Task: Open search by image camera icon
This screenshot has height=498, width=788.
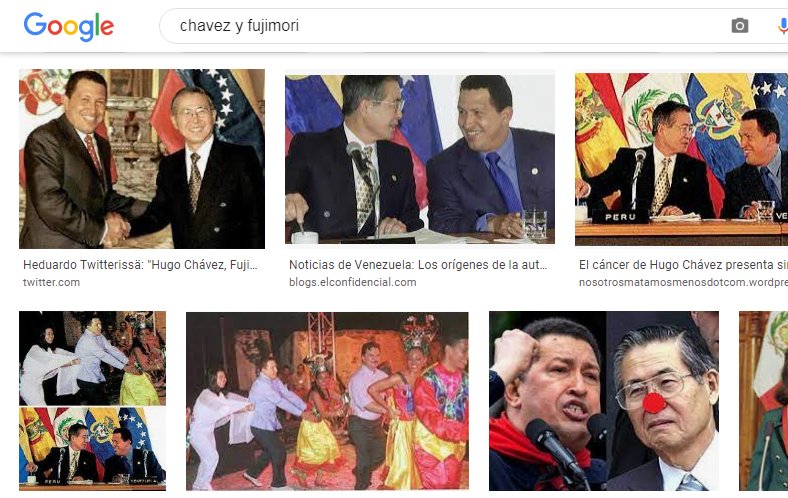Action: 739,26
